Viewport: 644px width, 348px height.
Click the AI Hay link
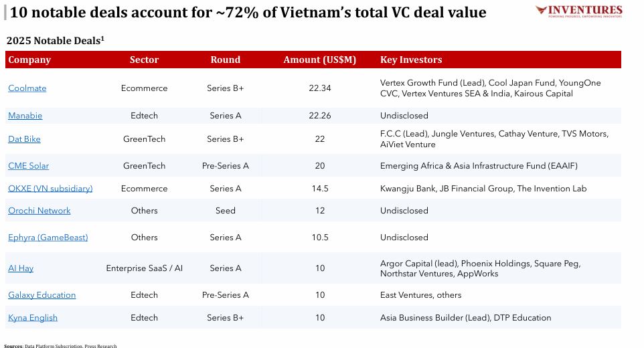pyautogui.click(x=21, y=268)
